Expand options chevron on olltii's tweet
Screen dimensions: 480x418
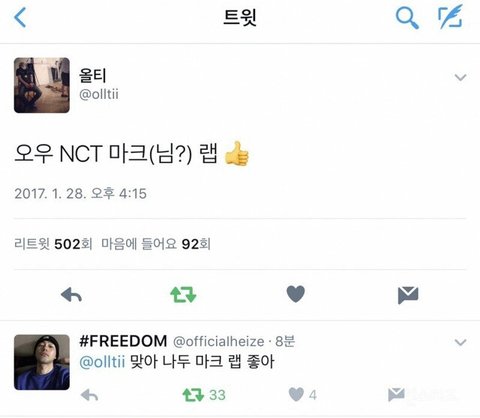point(460,77)
